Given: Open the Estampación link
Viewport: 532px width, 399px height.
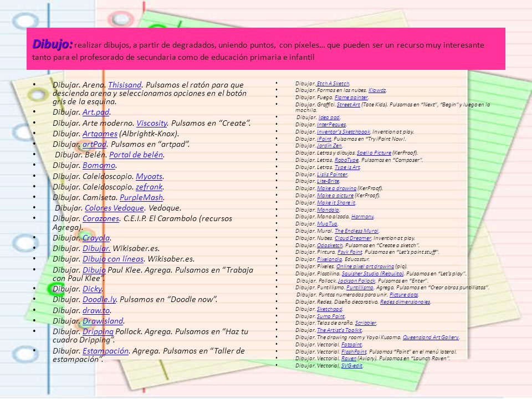Looking at the screenshot, I should (105, 351).
